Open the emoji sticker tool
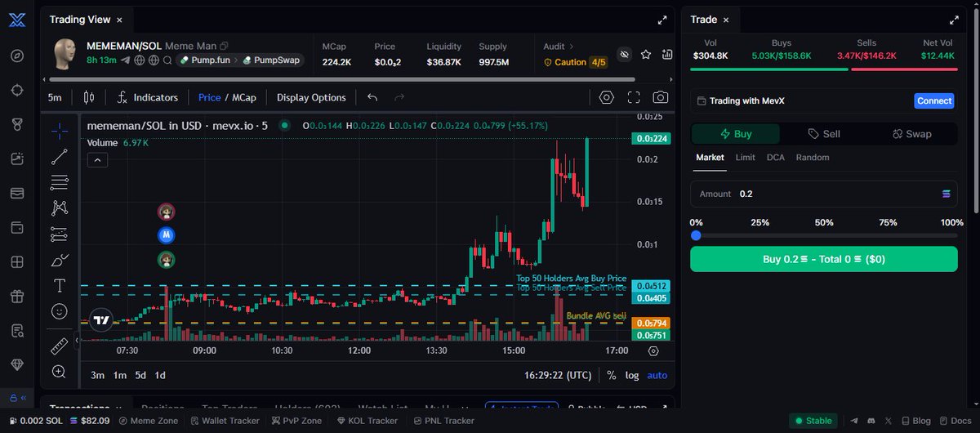This screenshot has height=433, width=980. click(60, 311)
